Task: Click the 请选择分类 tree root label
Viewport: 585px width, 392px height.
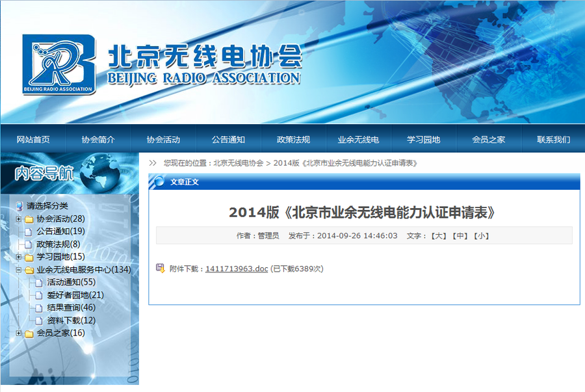Action: point(47,206)
